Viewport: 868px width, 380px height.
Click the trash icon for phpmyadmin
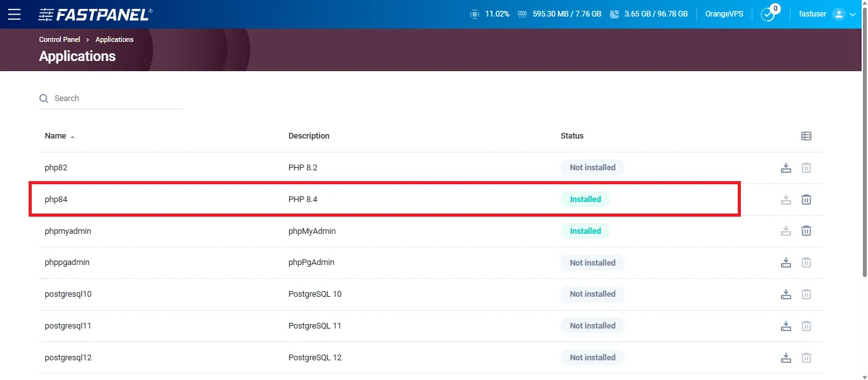[806, 231]
